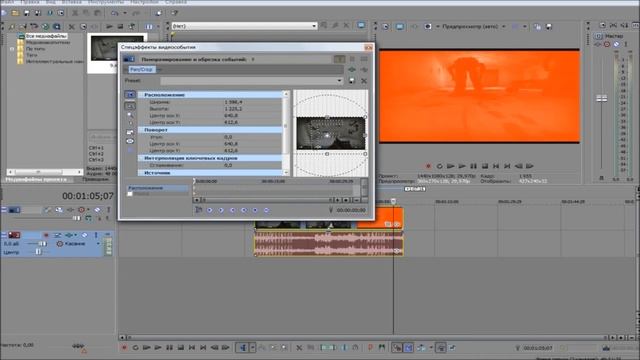This screenshot has height=360, width=640.
Task: Toggle Show Properties in the Pan/Crop tools
Action: [130, 95]
